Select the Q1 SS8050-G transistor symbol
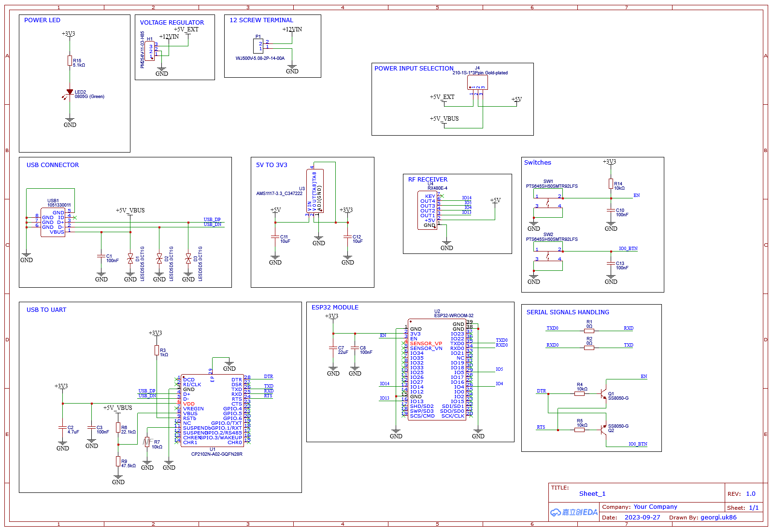The width and height of the screenshot is (773, 532). click(x=603, y=394)
